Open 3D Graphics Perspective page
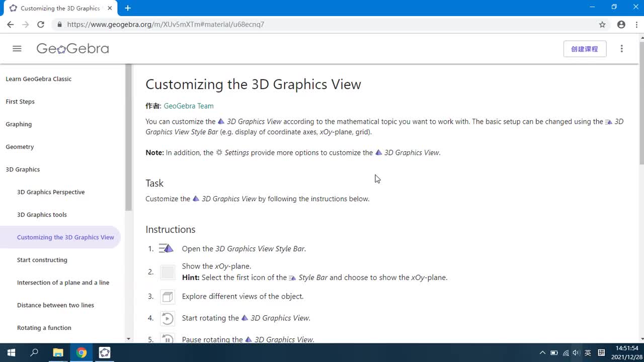This screenshot has width=644, height=362. tap(51, 192)
